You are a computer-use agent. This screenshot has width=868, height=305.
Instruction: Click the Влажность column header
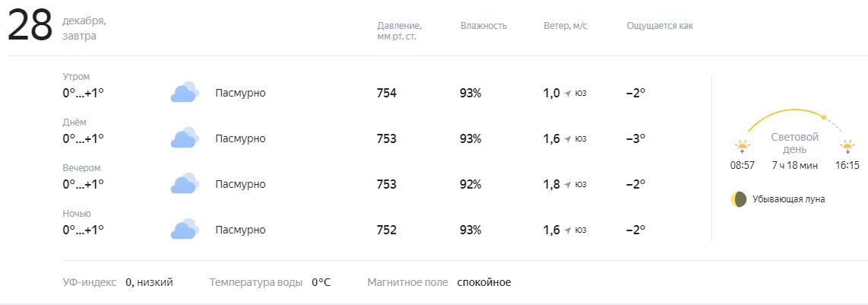[483, 26]
